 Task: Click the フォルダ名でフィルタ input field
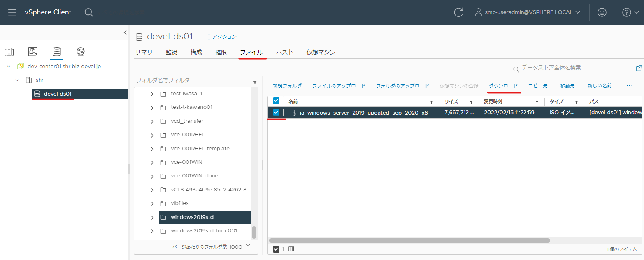[x=193, y=80]
